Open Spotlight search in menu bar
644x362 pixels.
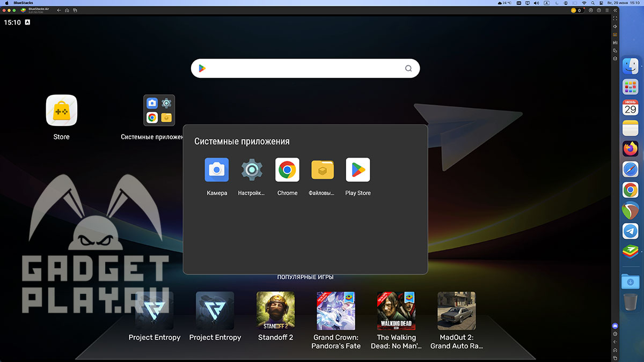(593, 3)
